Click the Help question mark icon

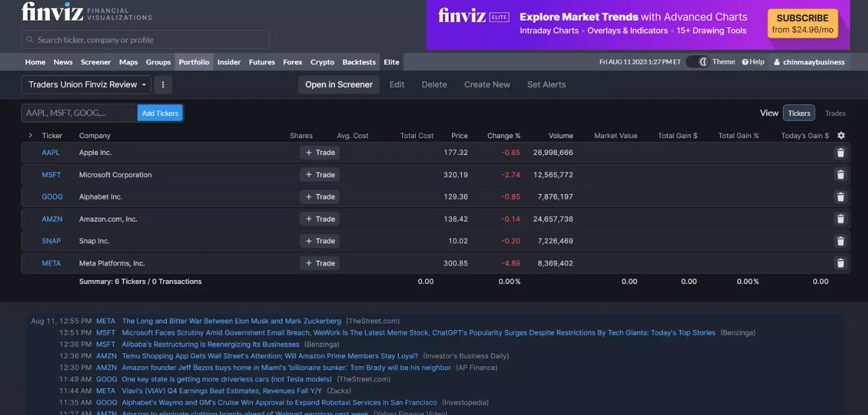[745, 62]
